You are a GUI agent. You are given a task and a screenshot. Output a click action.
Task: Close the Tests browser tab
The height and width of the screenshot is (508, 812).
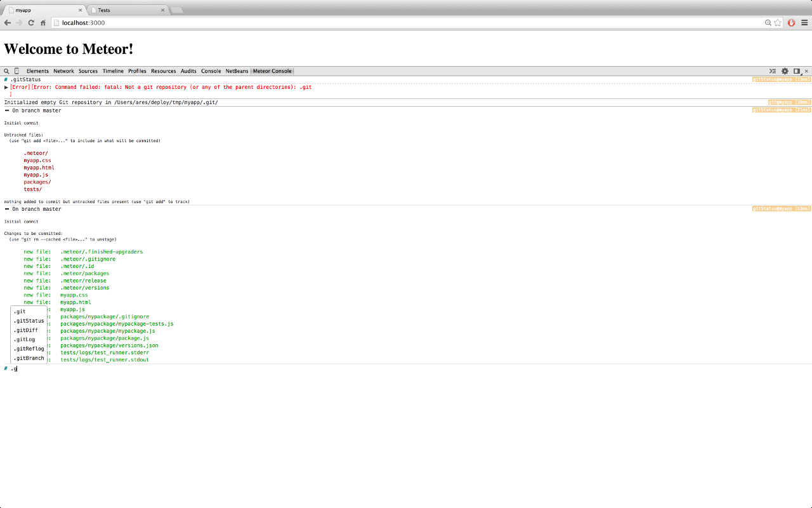(163, 10)
